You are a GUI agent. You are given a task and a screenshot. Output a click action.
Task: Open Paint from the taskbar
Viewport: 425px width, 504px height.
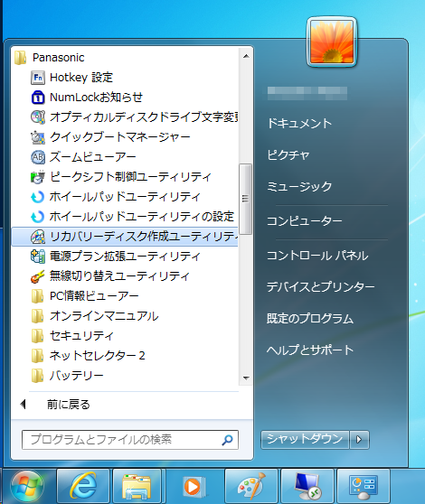tap(251, 486)
